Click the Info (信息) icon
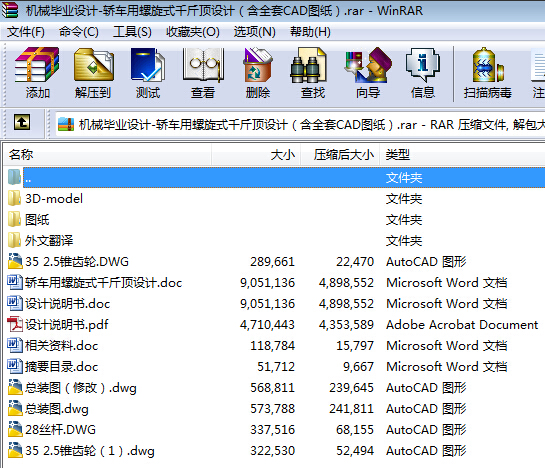The image size is (545, 468). point(423,65)
